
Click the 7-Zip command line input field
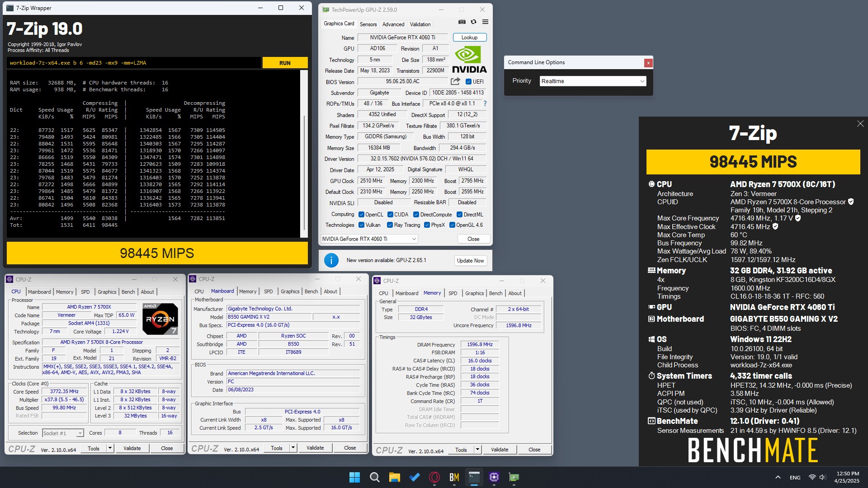tap(134, 63)
